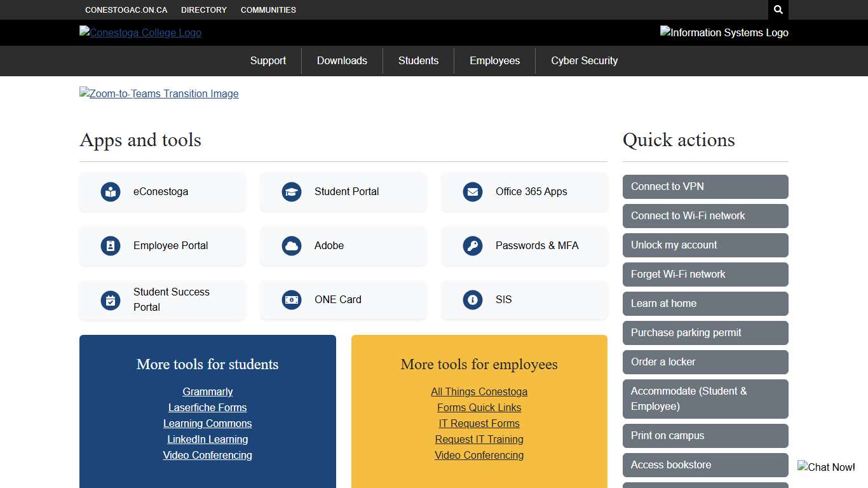Click the Adobe cloud icon
Screen dimensions: 868x488
(x=292, y=246)
